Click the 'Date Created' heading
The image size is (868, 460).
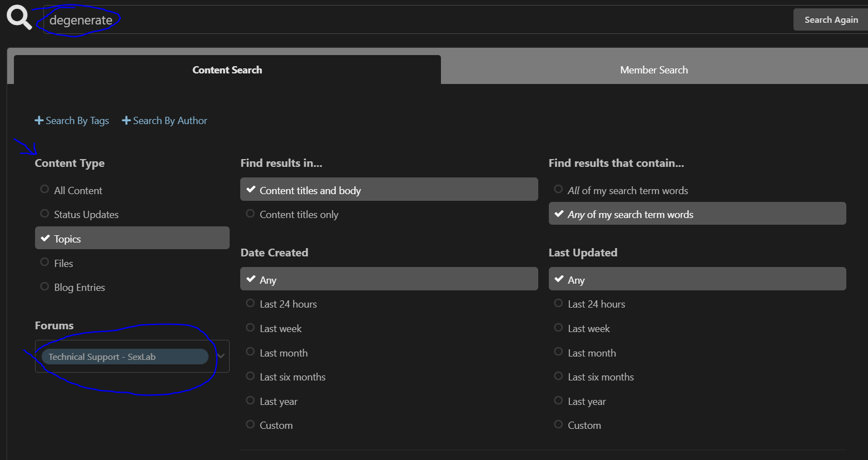[x=274, y=253]
